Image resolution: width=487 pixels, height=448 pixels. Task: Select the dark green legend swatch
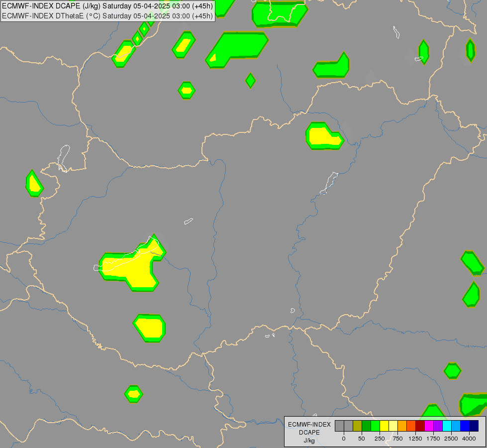click(366, 426)
